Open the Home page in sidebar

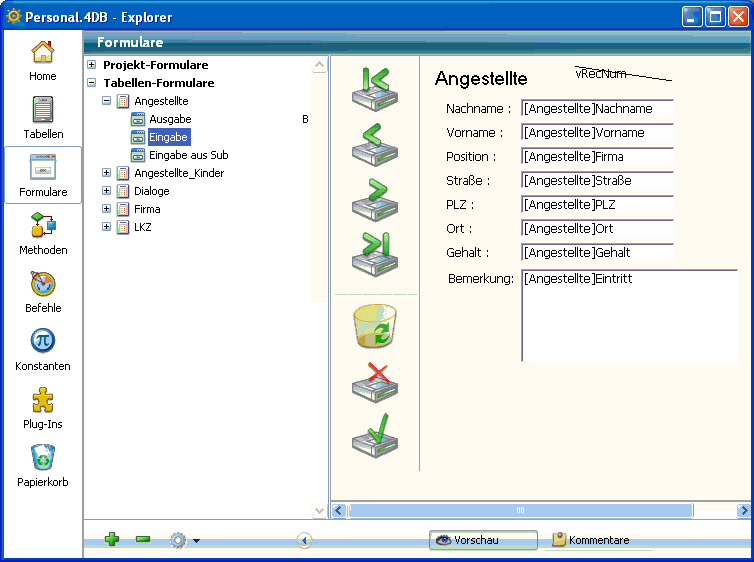point(43,60)
